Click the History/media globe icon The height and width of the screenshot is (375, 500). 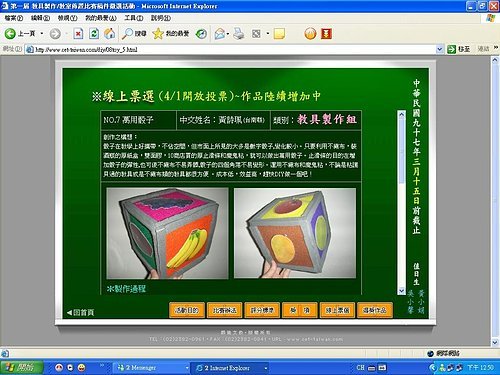tap(201, 34)
